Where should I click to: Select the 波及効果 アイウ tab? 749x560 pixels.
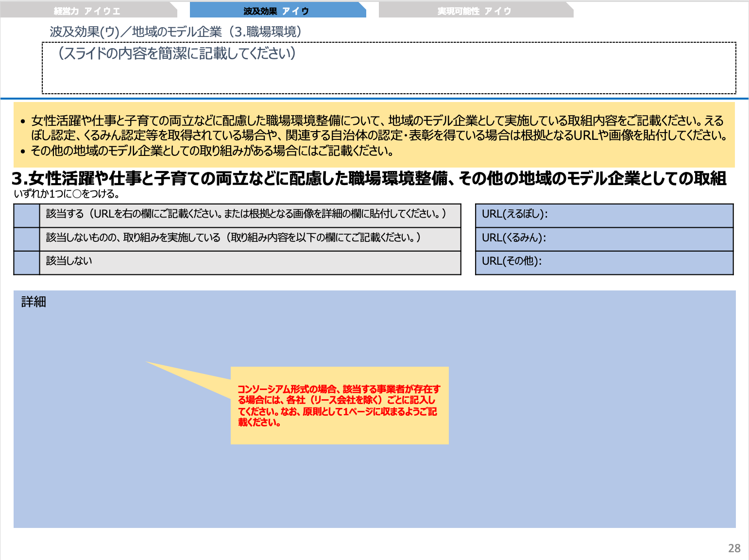tap(274, 10)
